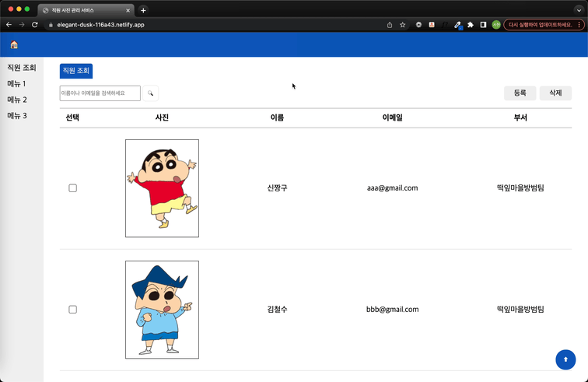Click the name 김철수

point(277,310)
